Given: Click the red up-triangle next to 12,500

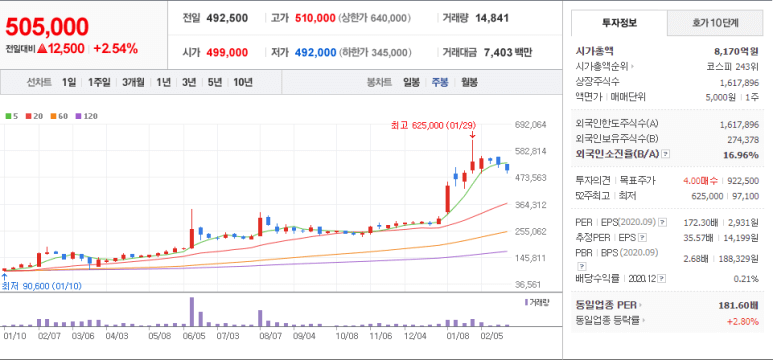Looking at the screenshot, I should [42, 48].
